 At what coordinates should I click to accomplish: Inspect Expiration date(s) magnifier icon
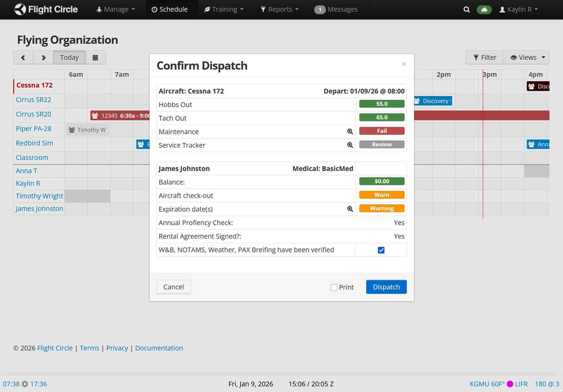click(350, 209)
